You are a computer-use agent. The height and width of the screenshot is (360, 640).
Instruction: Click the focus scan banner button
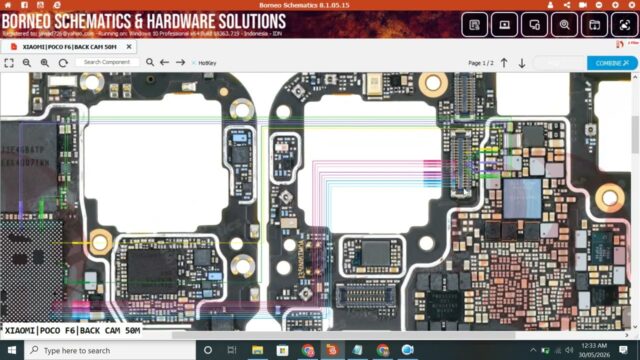pyautogui.click(x=624, y=25)
